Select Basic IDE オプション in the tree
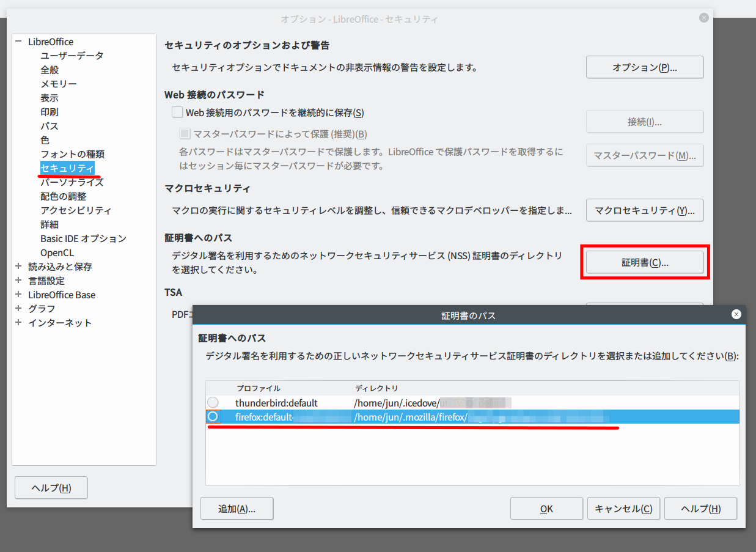Image resolution: width=756 pixels, height=552 pixels. [x=83, y=238]
